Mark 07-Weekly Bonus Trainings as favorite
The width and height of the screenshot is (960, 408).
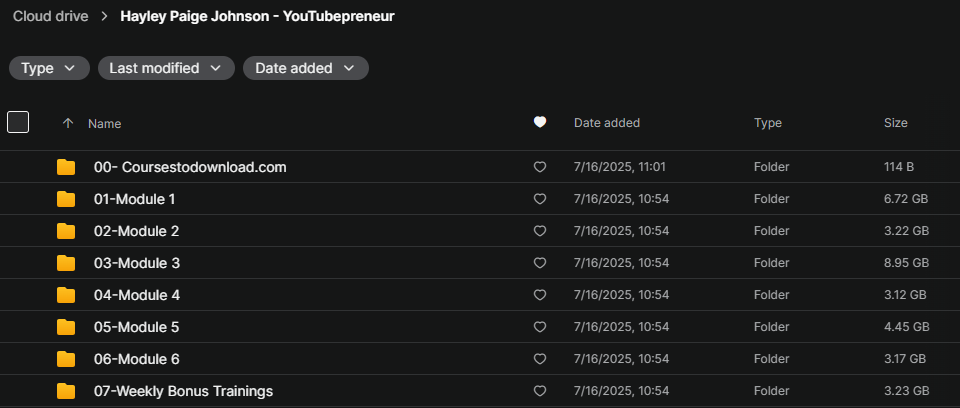click(539, 390)
